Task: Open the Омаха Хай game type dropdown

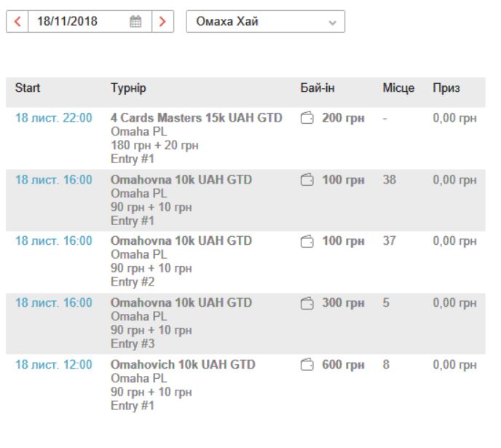Action: point(265,22)
